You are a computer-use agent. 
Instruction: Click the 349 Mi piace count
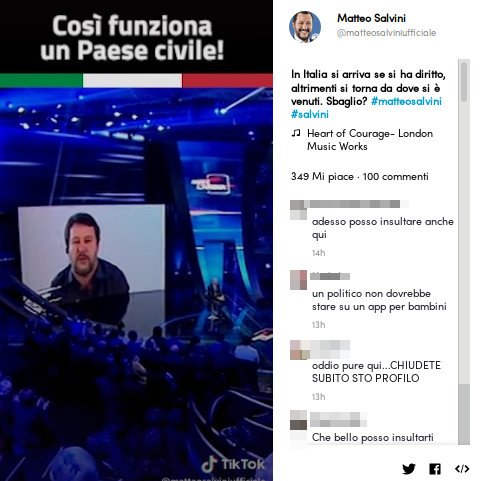pos(322,176)
